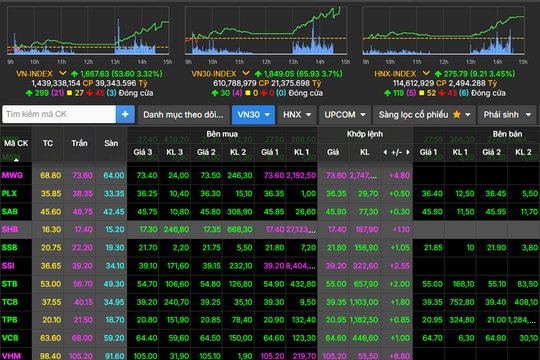
Task: Click the SHB stock symbol row
Action: coord(270,229)
